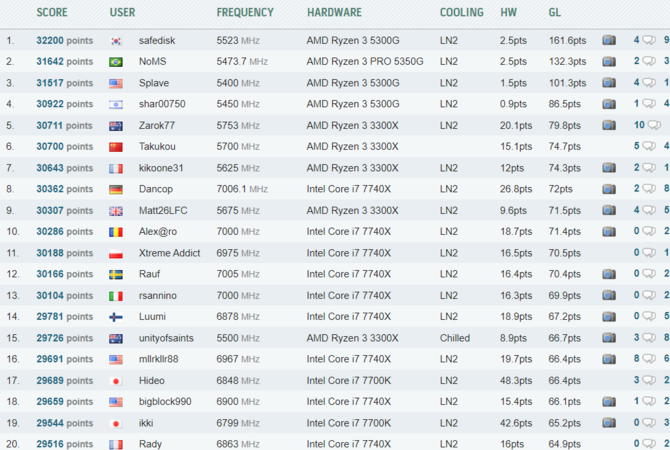Open Intel Core i7 7700K in Hideo's row
This screenshot has width=670, height=450.
(x=349, y=380)
